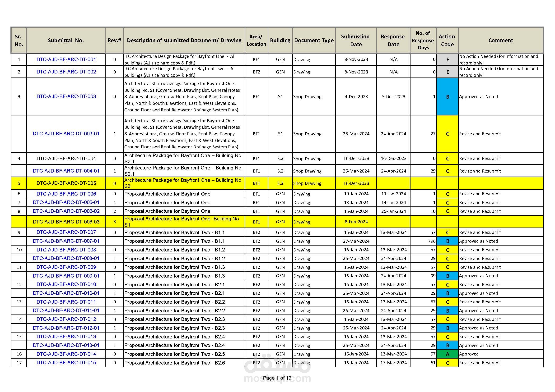Open submittal link DTC-AJD-BF-ARC-DT-002
This screenshot has width=555, height=392.
[x=66, y=72]
